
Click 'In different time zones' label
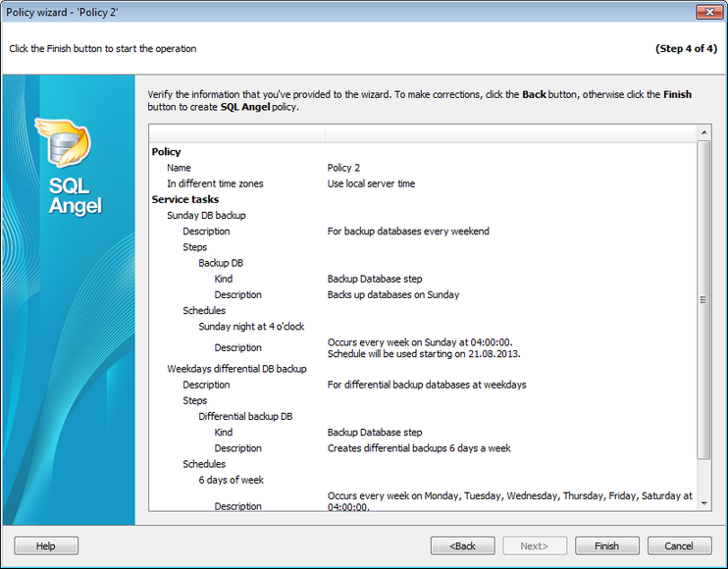click(x=215, y=183)
